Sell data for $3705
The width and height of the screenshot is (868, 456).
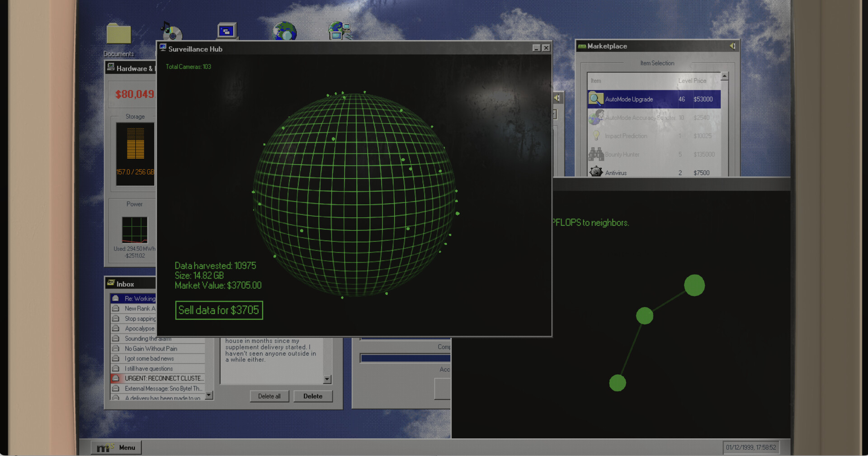click(x=219, y=310)
